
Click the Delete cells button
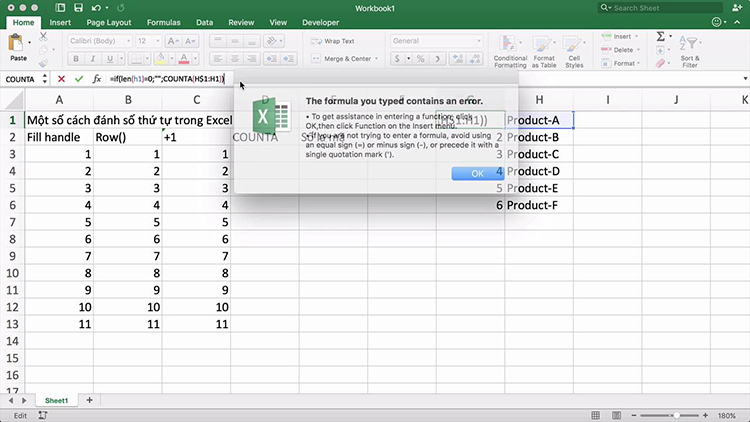(621, 50)
